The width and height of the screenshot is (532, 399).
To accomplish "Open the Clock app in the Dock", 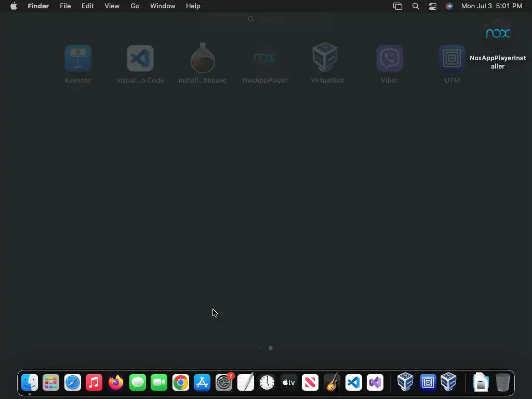I will 267,382.
